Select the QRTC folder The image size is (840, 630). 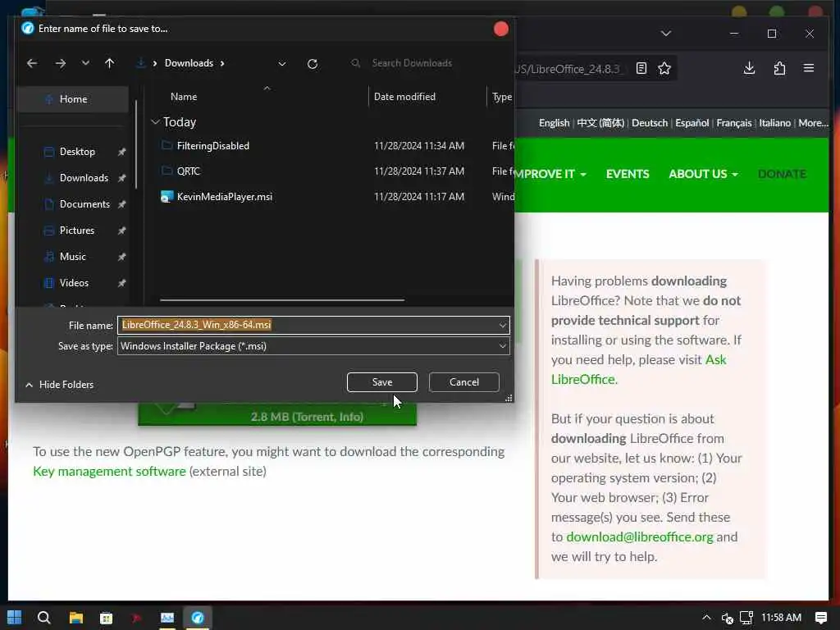[x=188, y=171]
